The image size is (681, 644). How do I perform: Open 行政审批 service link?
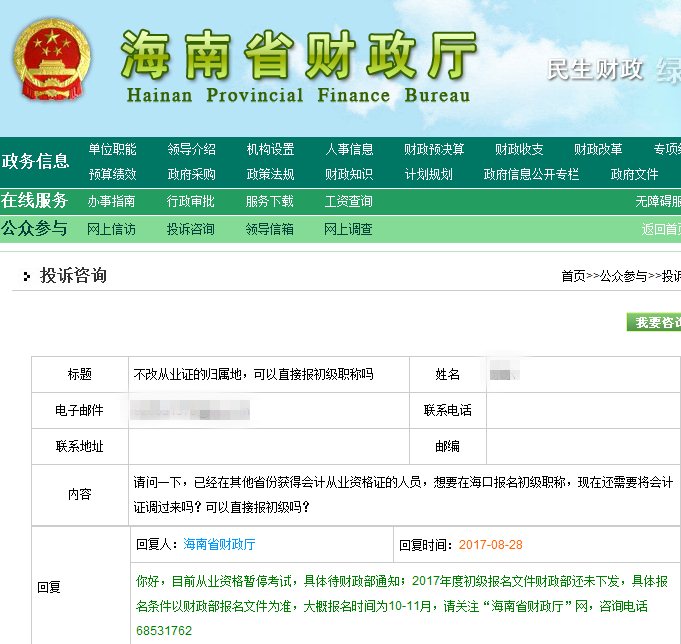pos(190,201)
